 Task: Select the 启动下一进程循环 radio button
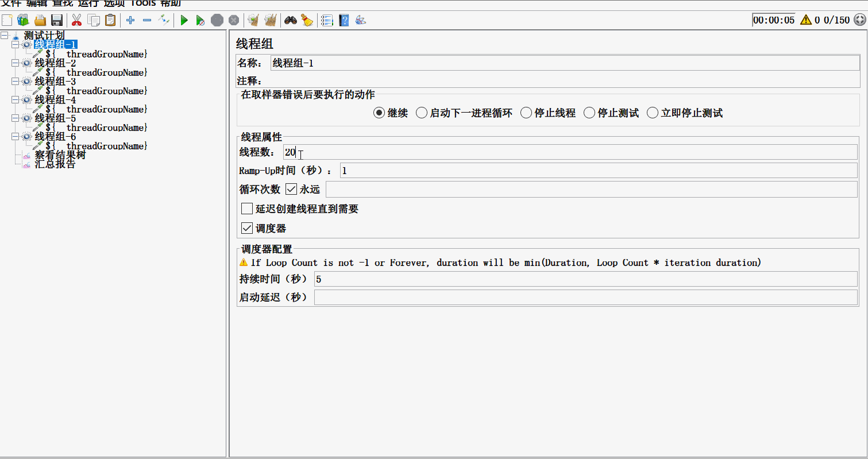422,113
